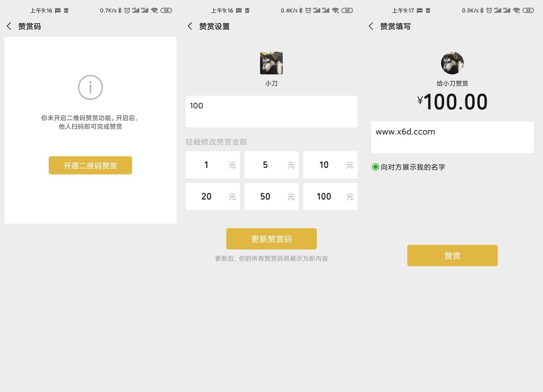Tap the Wi-Fi icon in first status bar

point(154,10)
